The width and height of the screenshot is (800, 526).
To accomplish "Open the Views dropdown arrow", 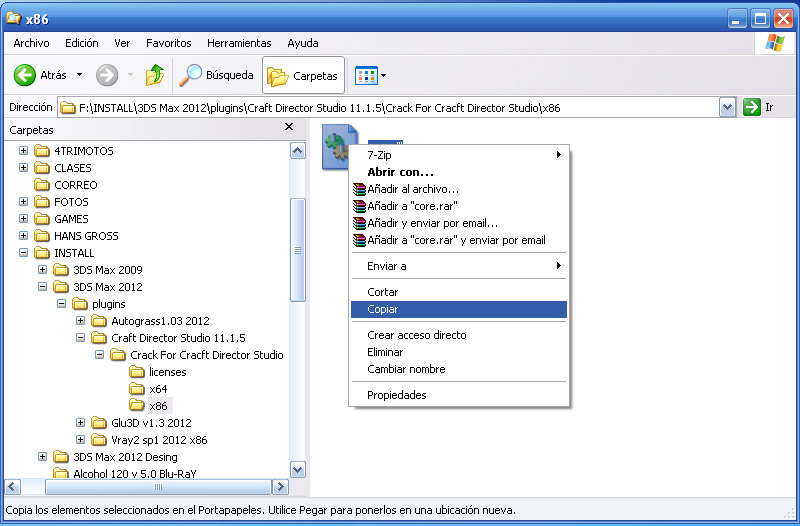I will (x=384, y=76).
